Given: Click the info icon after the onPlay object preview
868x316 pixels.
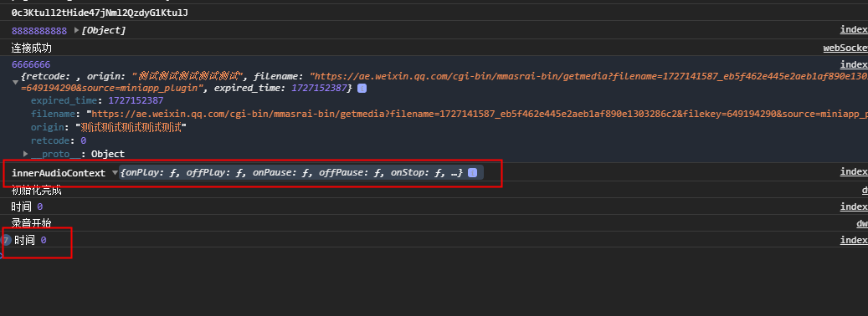Looking at the screenshot, I should point(472,173).
